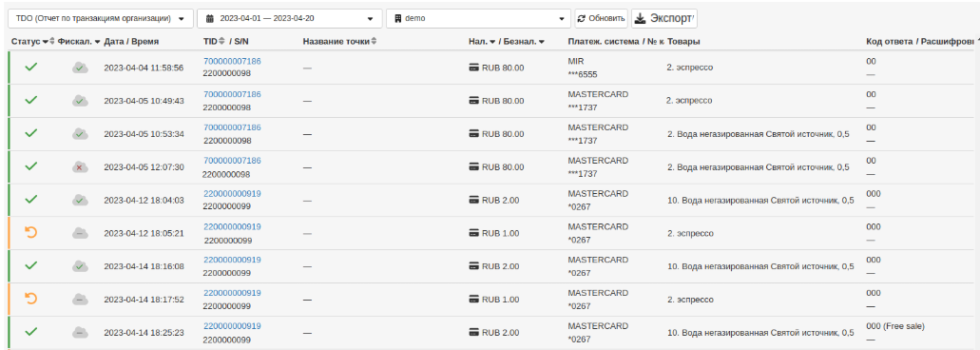Sort by the TID column
This screenshot has width=980, height=350.
click(x=221, y=41)
